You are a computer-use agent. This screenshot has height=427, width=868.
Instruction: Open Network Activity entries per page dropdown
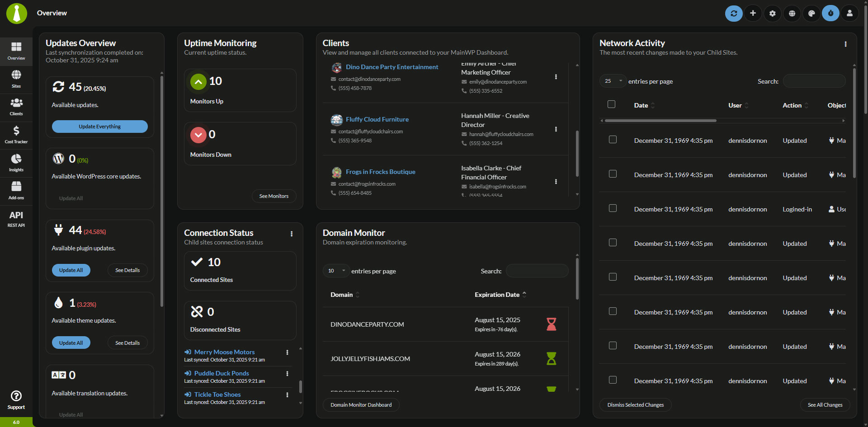coord(613,81)
